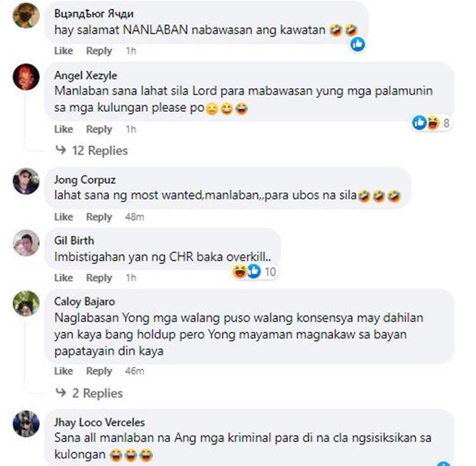Click the 48m timestamp on Jong Corpuz's comment
Image resolution: width=476 pixels, height=466 pixels.
(135, 217)
